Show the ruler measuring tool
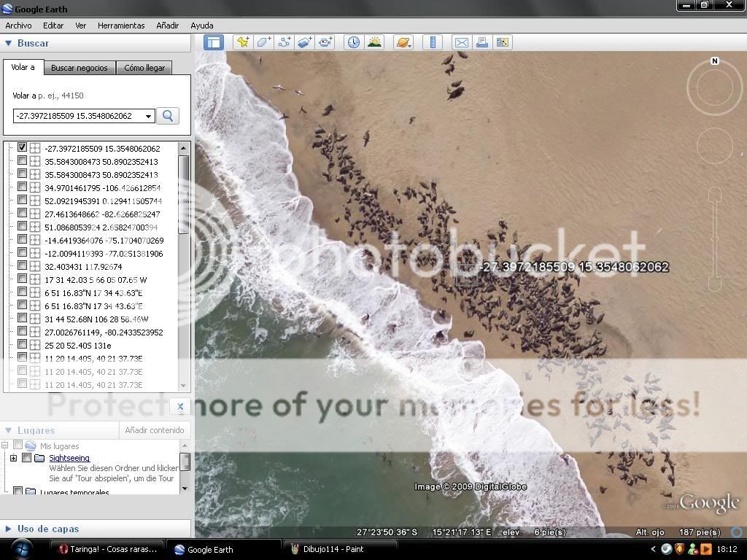This screenshot has height=560, width=747. (x=433, y=42)
